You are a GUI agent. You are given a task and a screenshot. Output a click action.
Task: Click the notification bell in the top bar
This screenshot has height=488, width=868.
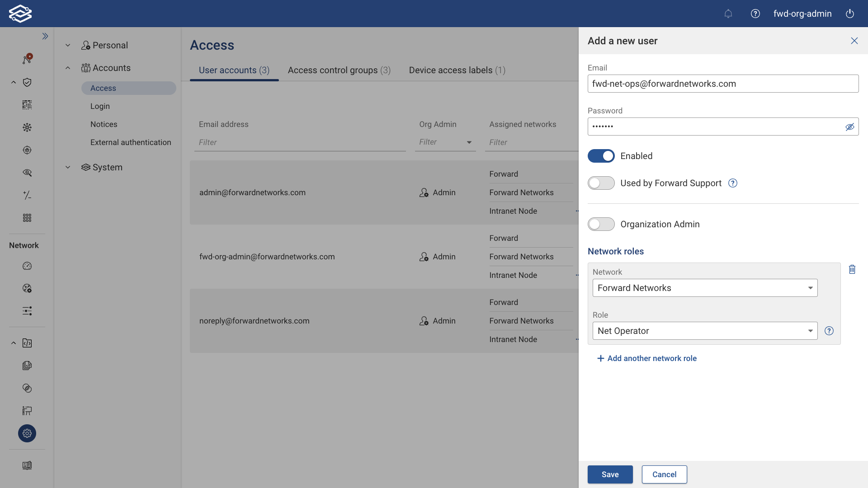(728, 14)
